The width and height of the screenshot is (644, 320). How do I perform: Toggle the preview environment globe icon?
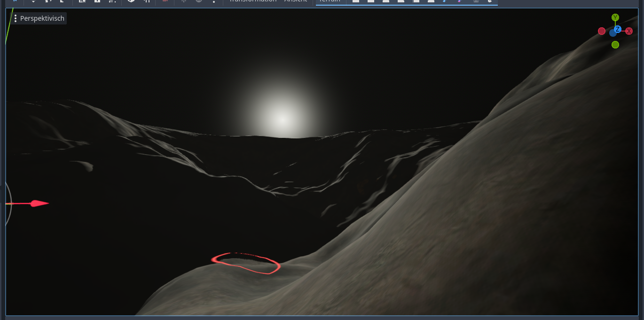click(x=198, y=2)
